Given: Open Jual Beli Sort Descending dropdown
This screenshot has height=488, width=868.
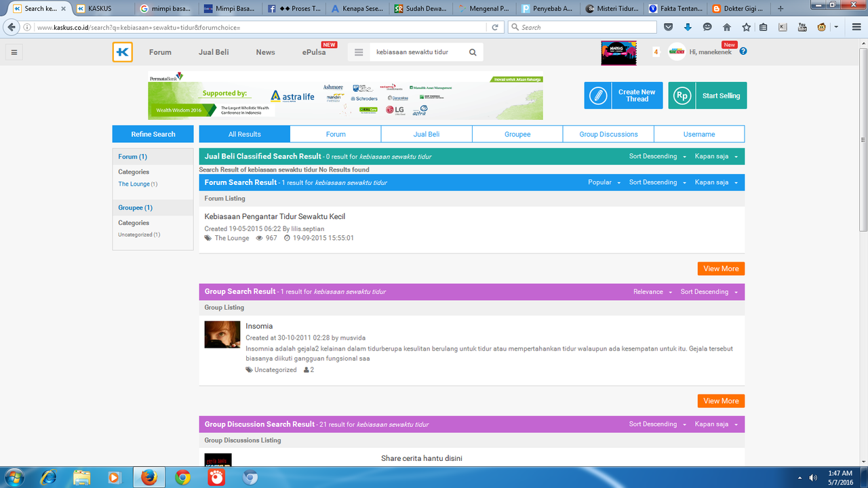Looking at the screenshot, I should (x=657, y=157).
